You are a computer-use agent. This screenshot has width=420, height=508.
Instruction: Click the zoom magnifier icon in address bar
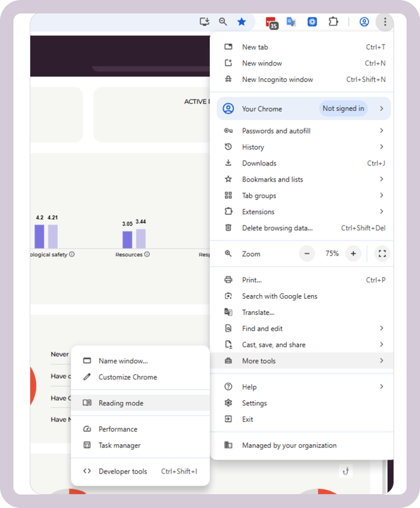pos(223,22)
